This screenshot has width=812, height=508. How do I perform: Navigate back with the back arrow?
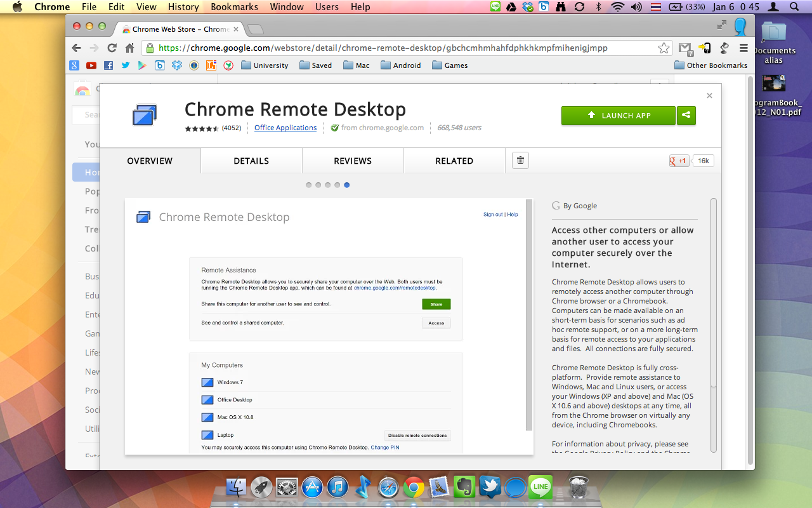[x=77, y=48]
